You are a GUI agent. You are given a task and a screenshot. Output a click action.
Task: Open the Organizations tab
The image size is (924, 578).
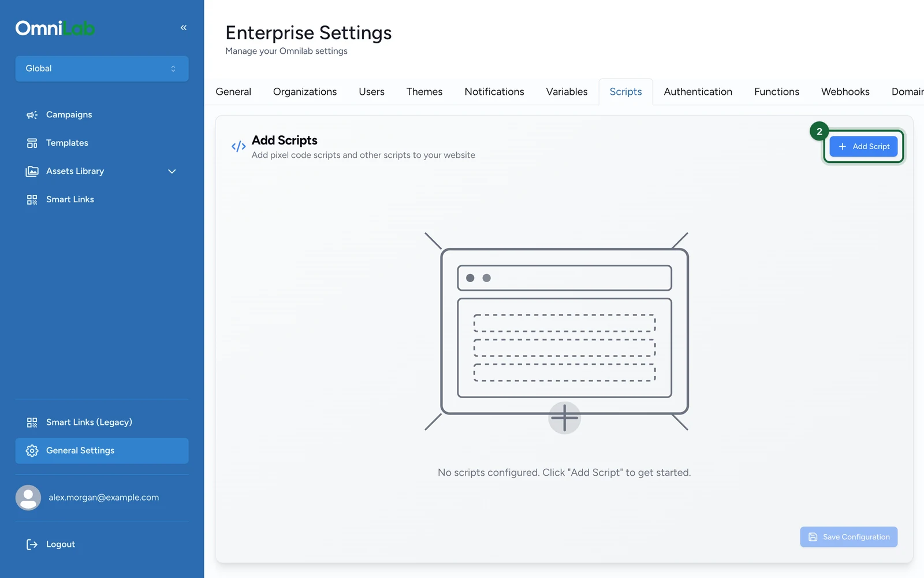pos(305,92)
